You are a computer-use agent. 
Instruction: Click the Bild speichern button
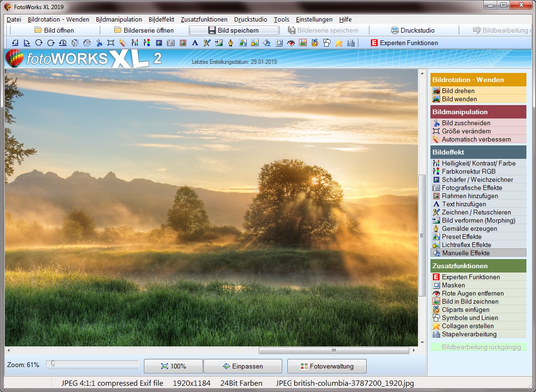[233, 30]
